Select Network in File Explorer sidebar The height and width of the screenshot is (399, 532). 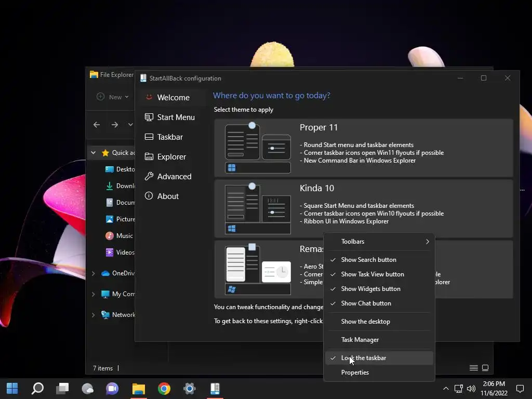[x=118, y=315]
